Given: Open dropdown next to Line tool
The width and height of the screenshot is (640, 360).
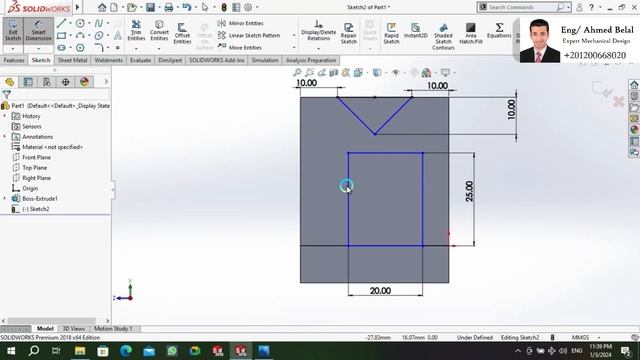Looking at the screenshot, I should (x=71, y=23).
